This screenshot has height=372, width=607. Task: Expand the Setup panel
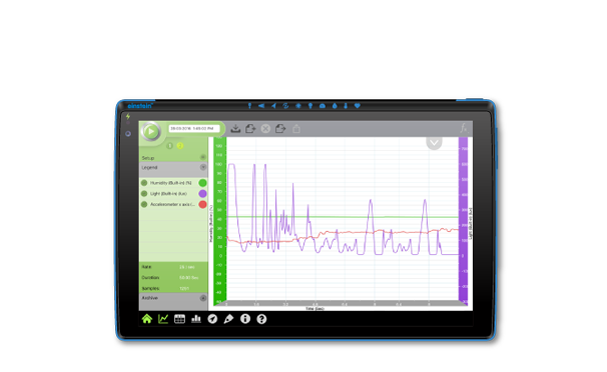pyautogui.click(x=203, y=157)
